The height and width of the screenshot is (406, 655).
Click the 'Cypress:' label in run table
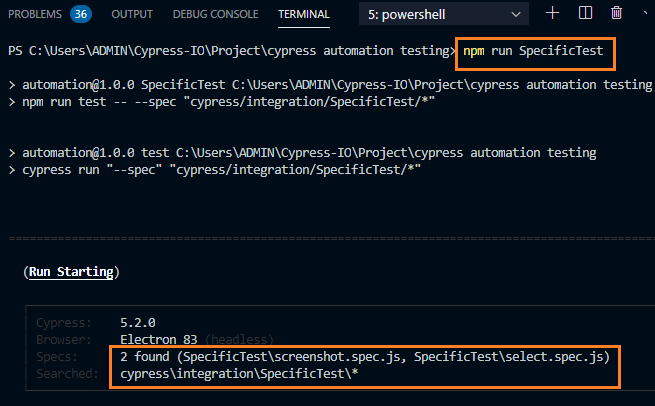(63, 322)
